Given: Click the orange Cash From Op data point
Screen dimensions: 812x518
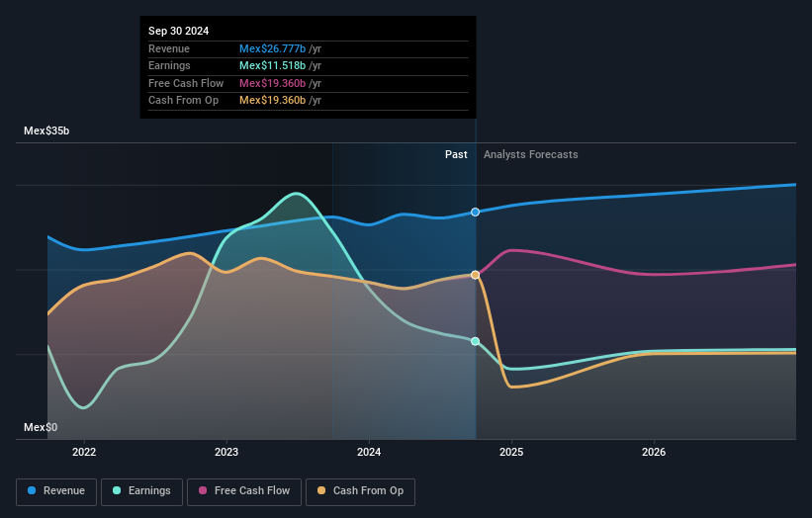Looking at the screenshot, I should pos(475,275).
